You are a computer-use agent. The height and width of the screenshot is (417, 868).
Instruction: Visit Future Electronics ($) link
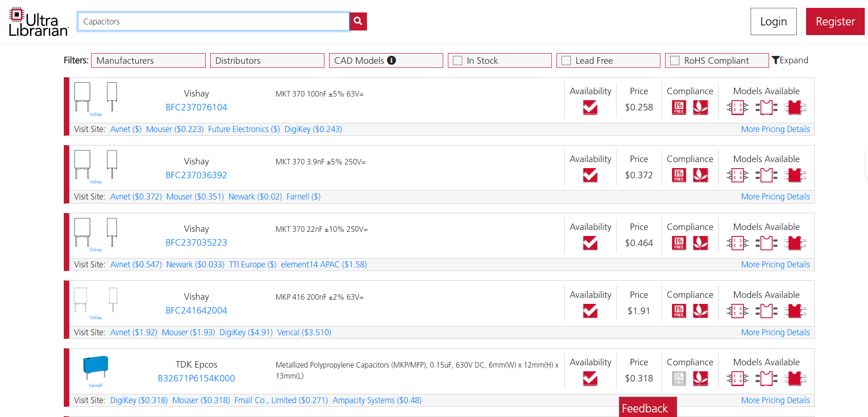pos(244,129)
